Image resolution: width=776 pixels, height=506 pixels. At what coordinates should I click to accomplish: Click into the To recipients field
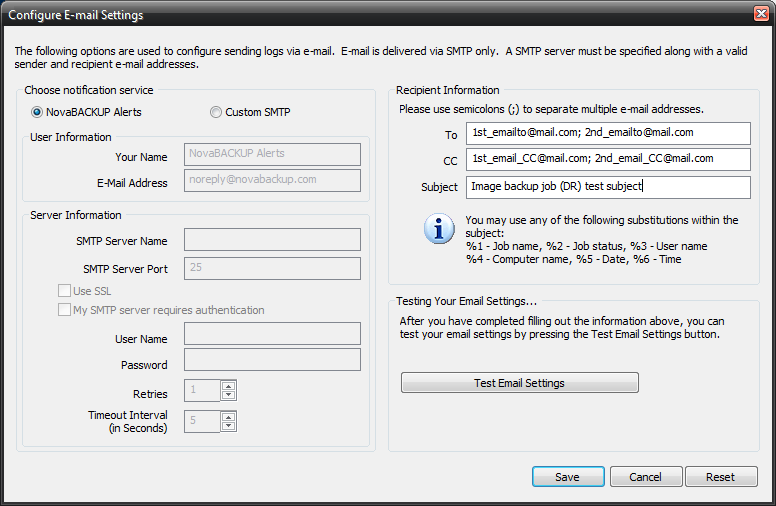click(608, 133)
